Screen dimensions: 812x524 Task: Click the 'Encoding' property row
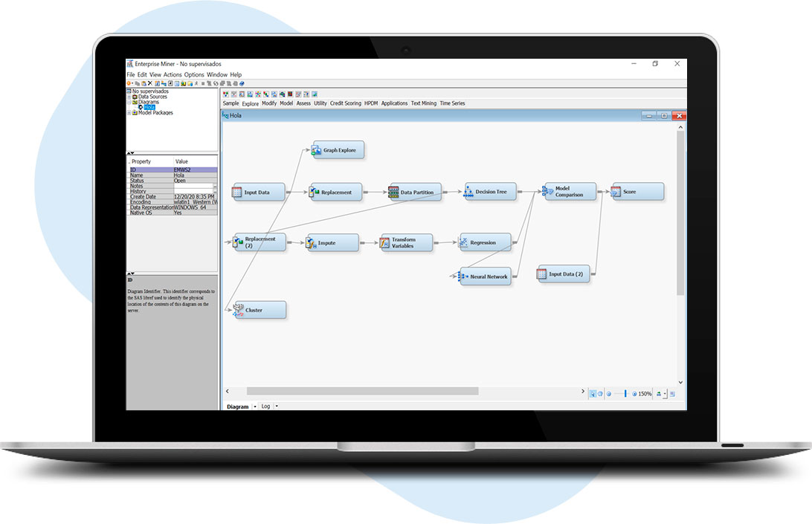coord(172,202)
